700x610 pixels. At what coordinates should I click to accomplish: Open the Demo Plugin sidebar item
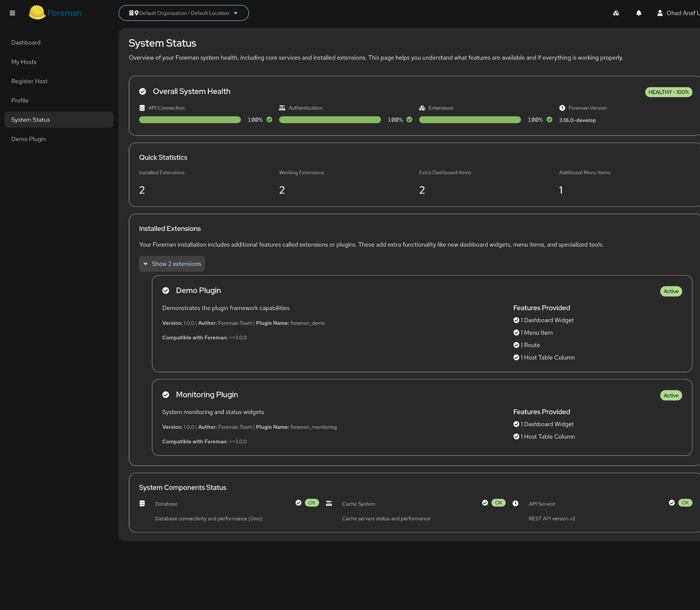click(x=28, y=139)
